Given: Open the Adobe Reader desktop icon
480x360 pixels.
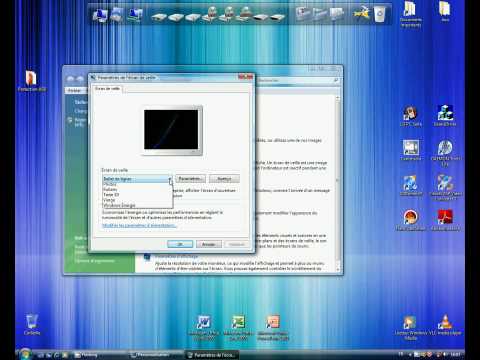Looking at the screenshot, I should click(x=445, y=220).
